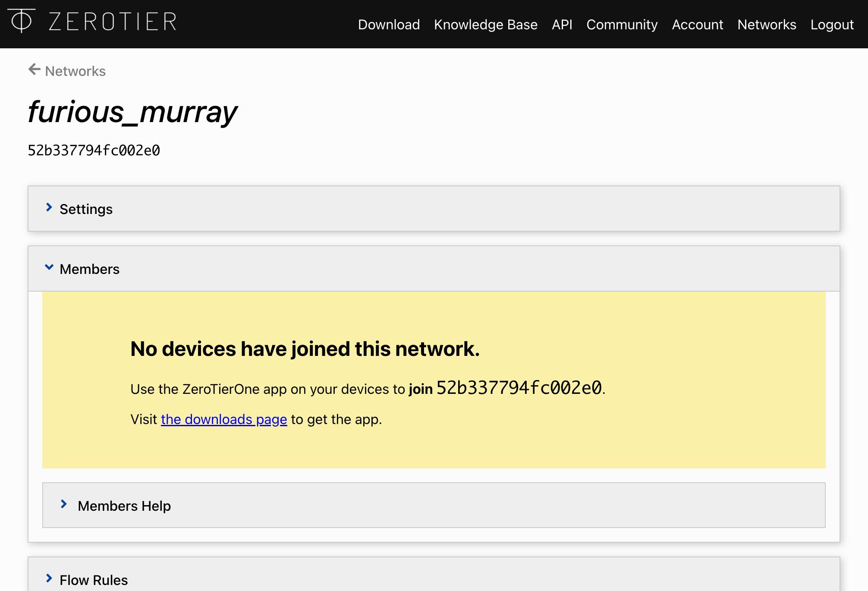Click the Networks breadcrumb link
Screen dimensions: 868x591
[x=75, y=71]
